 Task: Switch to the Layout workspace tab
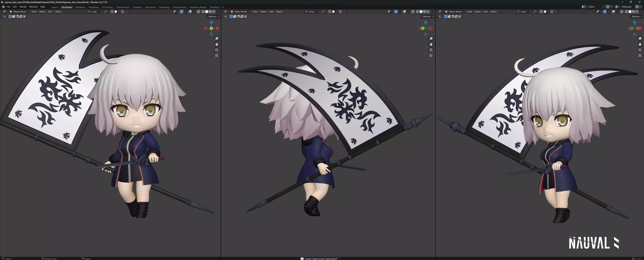[x=54, y=7]
